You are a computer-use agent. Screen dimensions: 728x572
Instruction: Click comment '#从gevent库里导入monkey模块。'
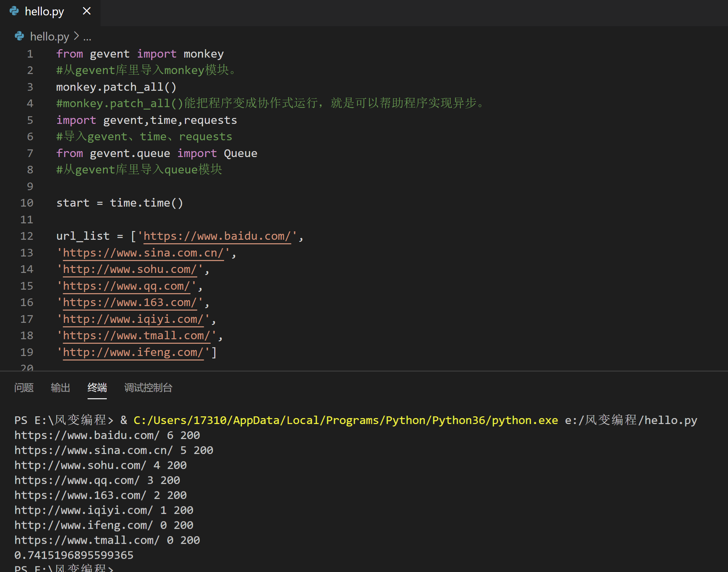(x=147, y=70)
